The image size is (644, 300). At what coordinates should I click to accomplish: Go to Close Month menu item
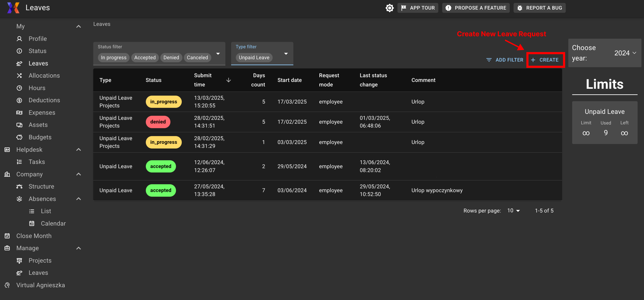point(34,236)
